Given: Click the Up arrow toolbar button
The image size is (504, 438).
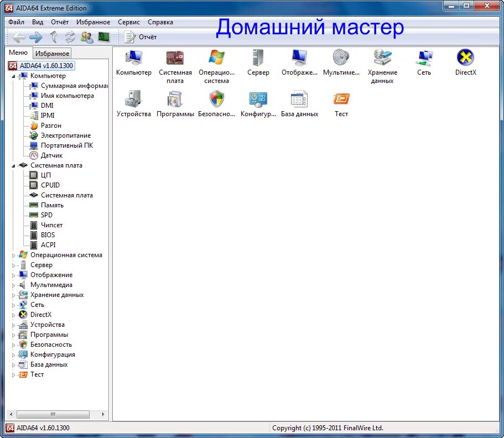Looking at the screenshot, I should tap(54, 37).
